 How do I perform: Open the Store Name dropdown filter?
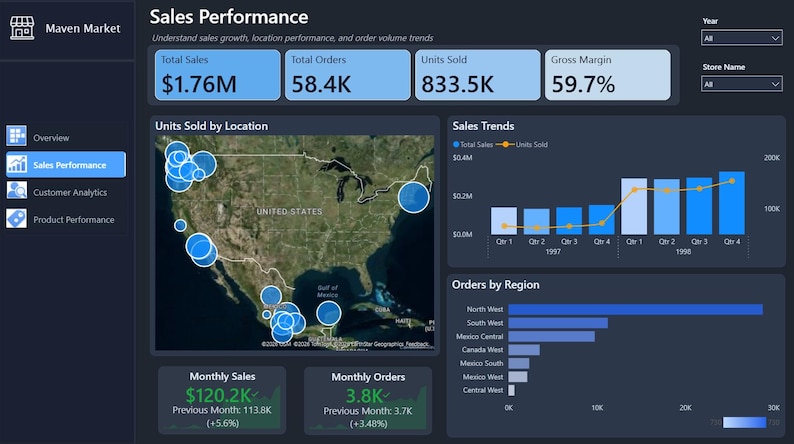click(741, 84)
